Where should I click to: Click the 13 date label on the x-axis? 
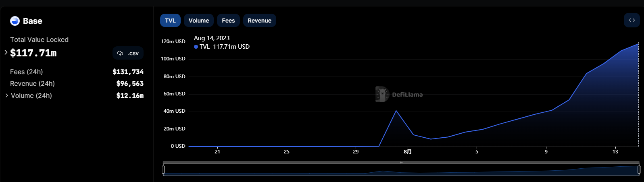pyautogui.click(x=615, y=151)
